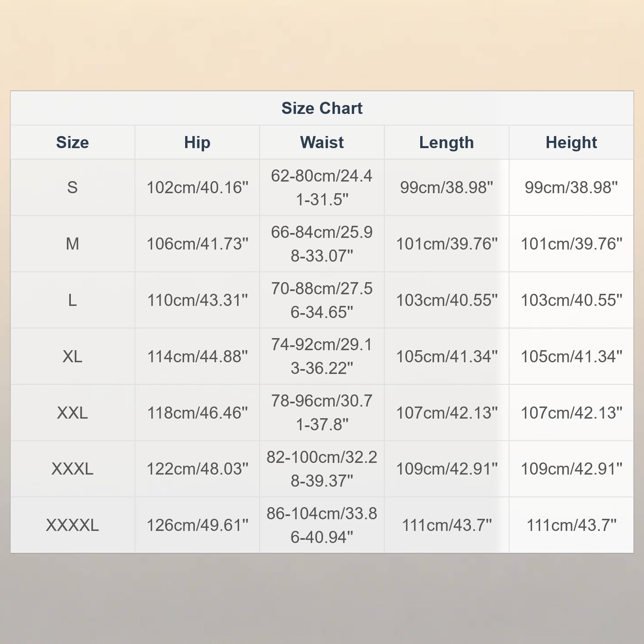Select waist value 82-100cm/32.28-39.37"
This screenshot has width=644, height=644.
point(322,469)
